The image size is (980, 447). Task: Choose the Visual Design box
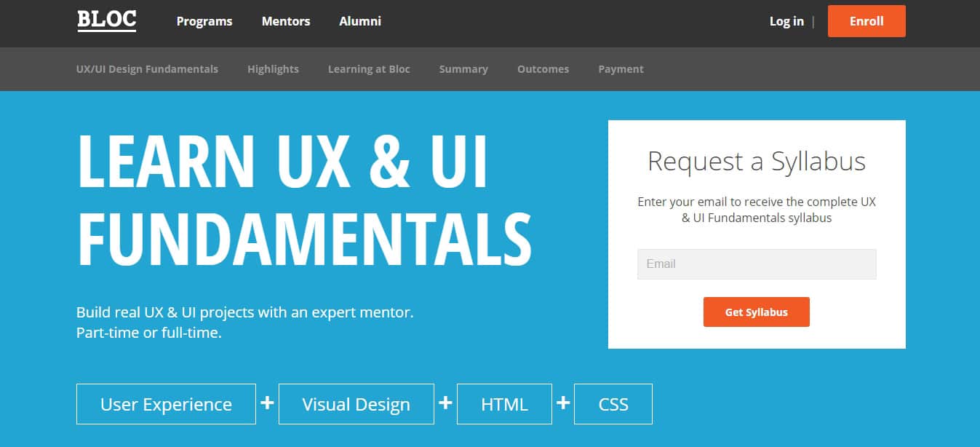(356, 404)
